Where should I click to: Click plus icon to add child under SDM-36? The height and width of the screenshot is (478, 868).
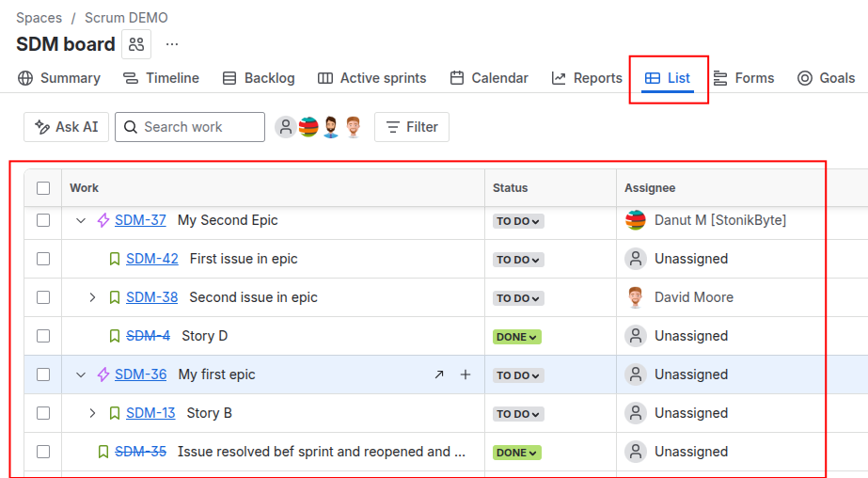[x=466, y=374]
